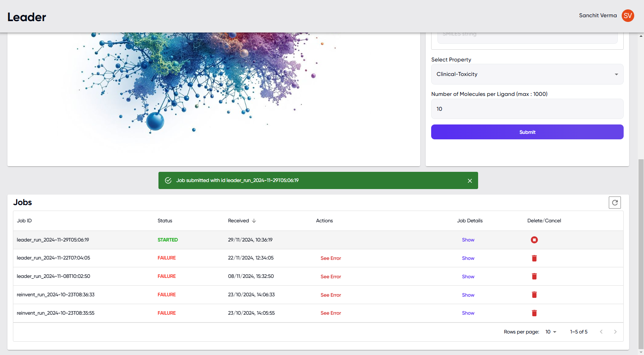Image resolution: width=644 pixels, height=355 pixels.
Task: Click the Jobs section heading
Action: (x=23, y=202)
